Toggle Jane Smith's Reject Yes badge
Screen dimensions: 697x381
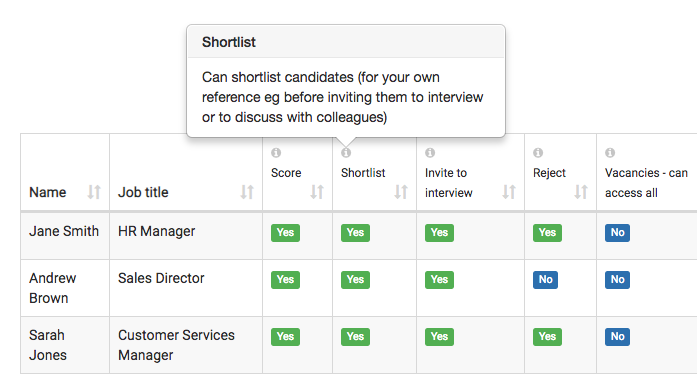547,233
